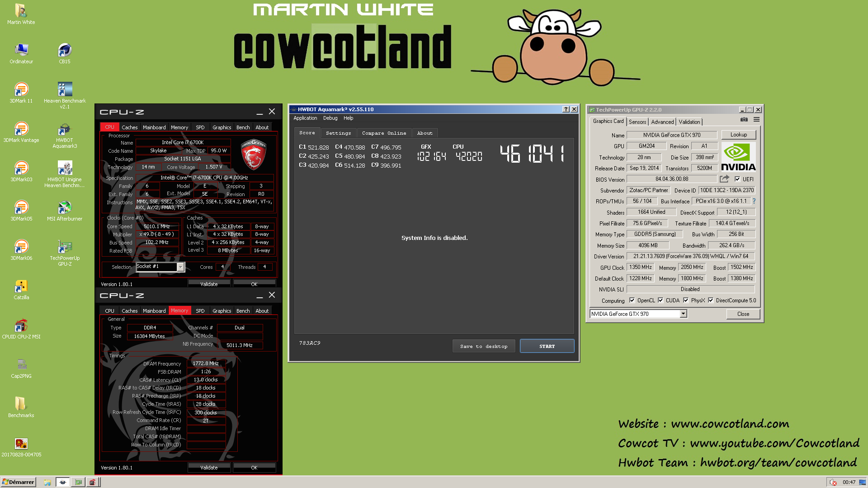Launch the Cap2PNG desktop icon
Screen dimensions: 868x488
(21, 368)
